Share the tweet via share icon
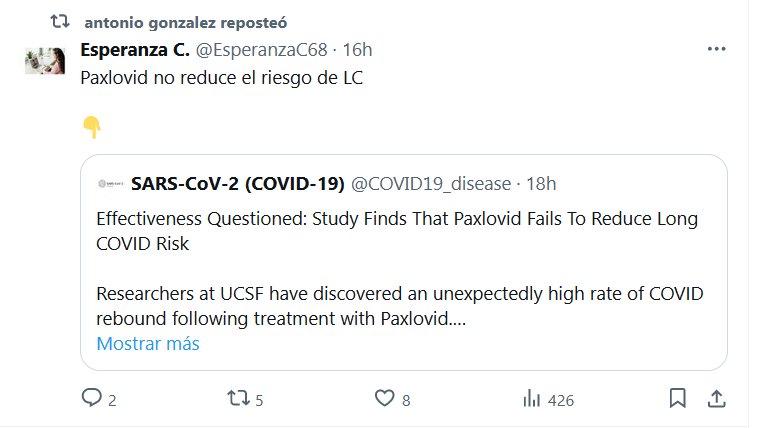 (716, 399)
